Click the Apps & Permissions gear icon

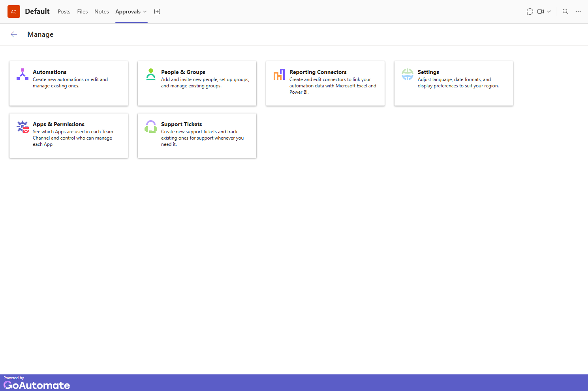[23, 127]
